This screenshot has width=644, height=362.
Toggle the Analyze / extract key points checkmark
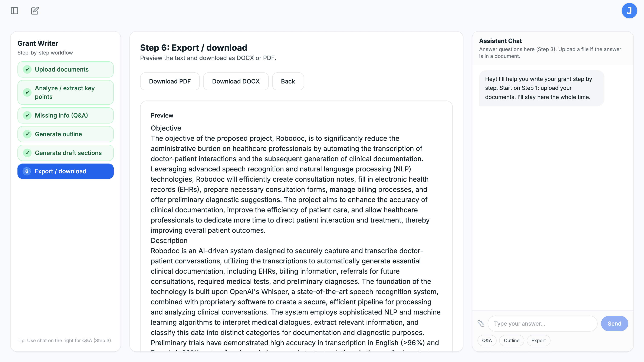[x=27, y=92]
